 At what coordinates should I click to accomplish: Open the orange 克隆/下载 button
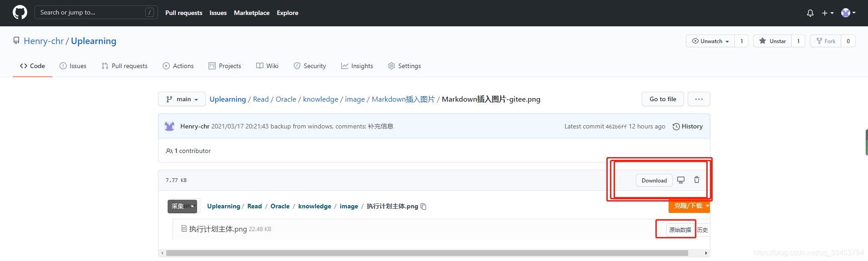click(x=689, y=206)
